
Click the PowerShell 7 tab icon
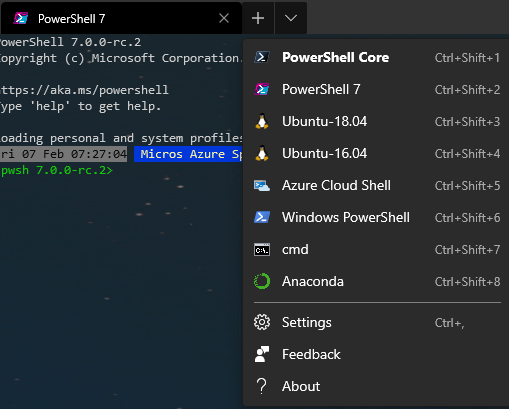coord(21,18)
